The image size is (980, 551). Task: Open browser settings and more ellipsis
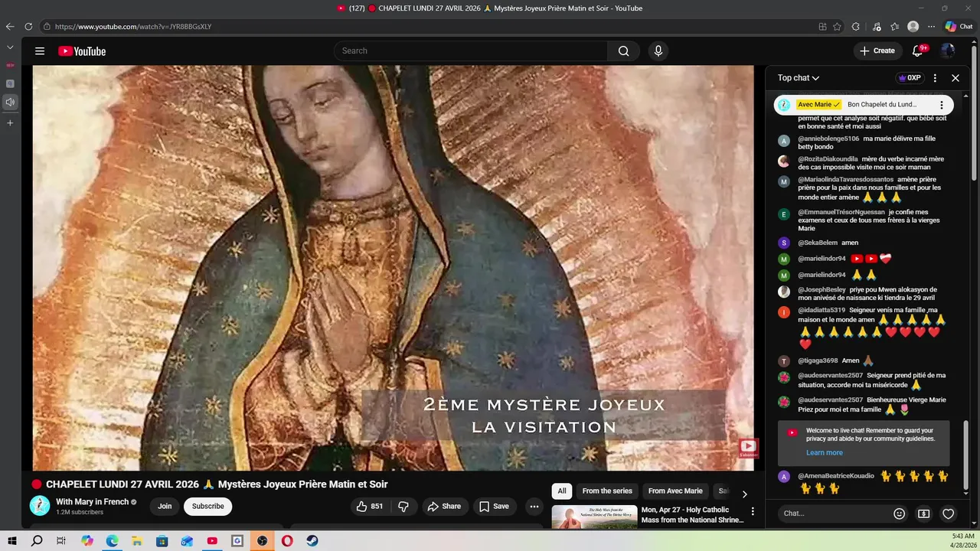[x=931, y=26]
